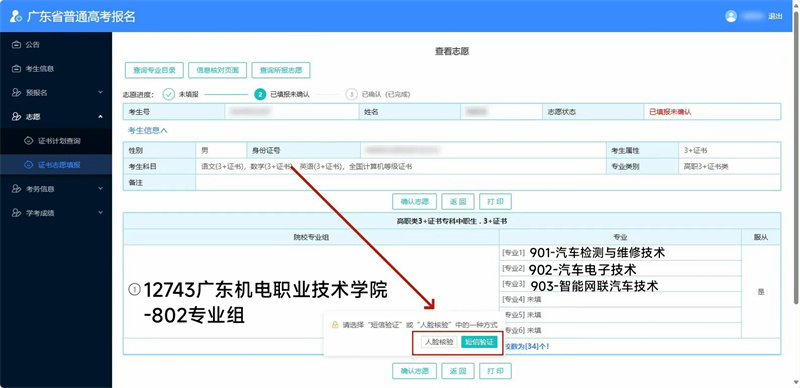Image resolution: width=800 pixels, height=388 pixels.
Task: Expand the 预报名 menu chevron
Action: pos(101,92)
